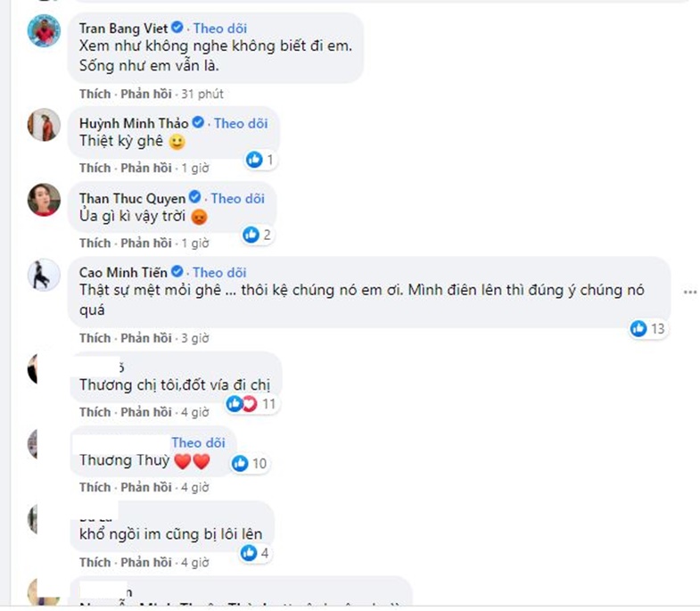Click the like reaction icon on Thiệt kỳ ghê comment
Viewport: 700px width, 611px height.
point(254,161)
